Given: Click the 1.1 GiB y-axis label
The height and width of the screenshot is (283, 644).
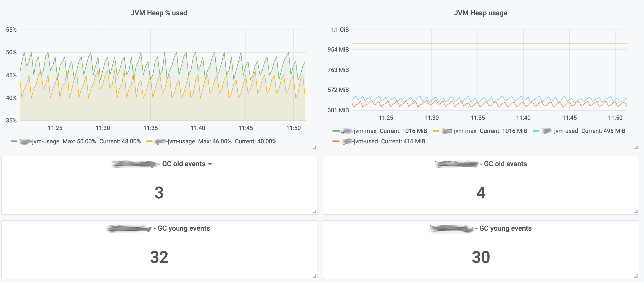Looking at the screenshot, I should [339, 30].
